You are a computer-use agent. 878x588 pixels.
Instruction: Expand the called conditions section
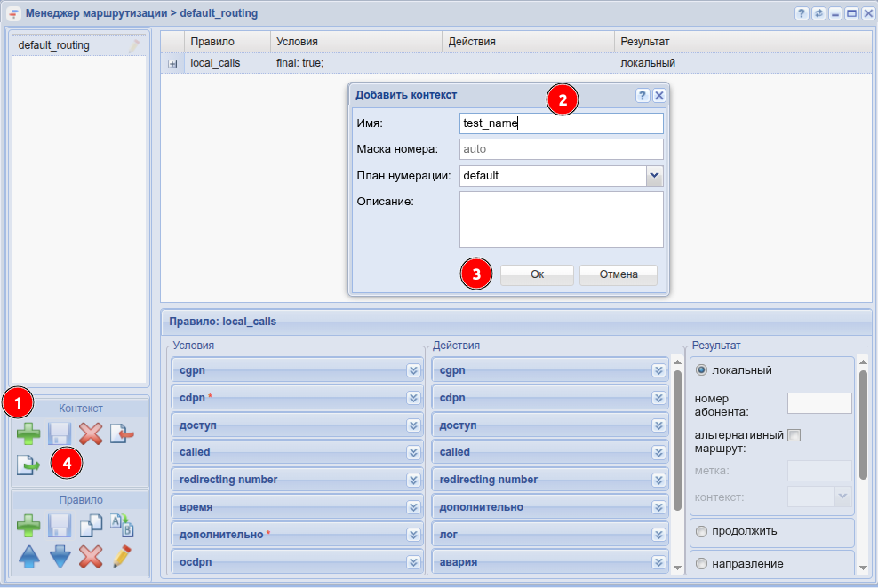413,452
